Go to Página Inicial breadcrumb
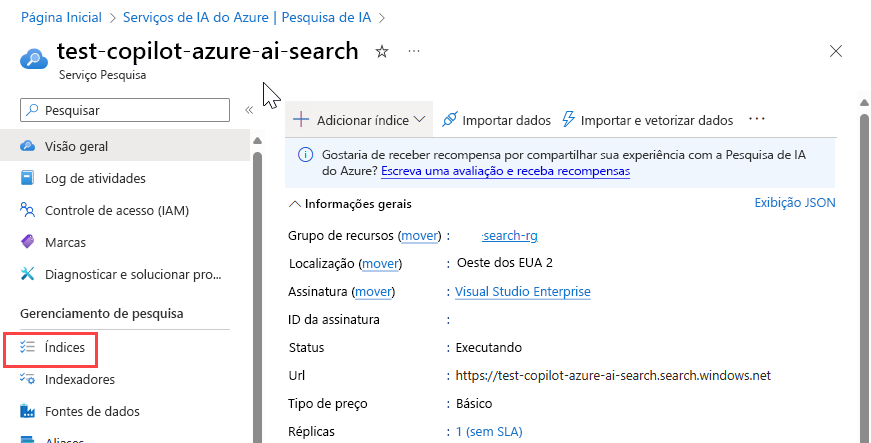The image size is (871, 443). pos(61,17)
